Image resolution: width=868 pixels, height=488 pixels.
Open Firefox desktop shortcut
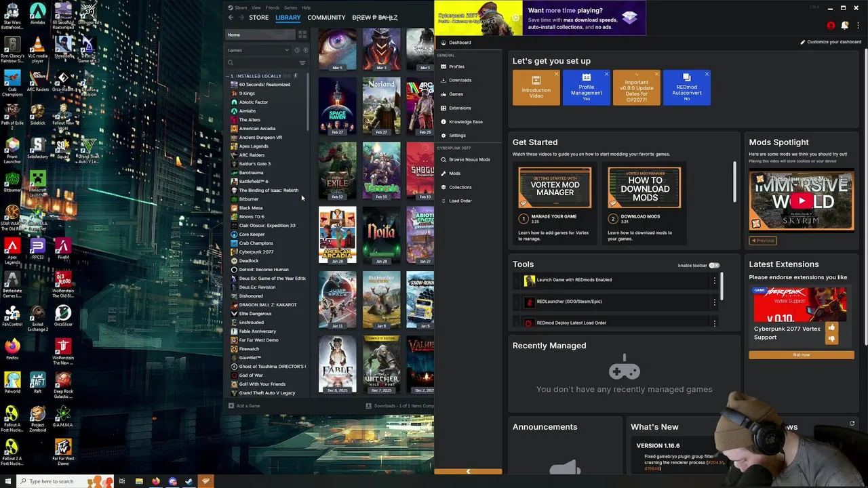coord(12,349)
